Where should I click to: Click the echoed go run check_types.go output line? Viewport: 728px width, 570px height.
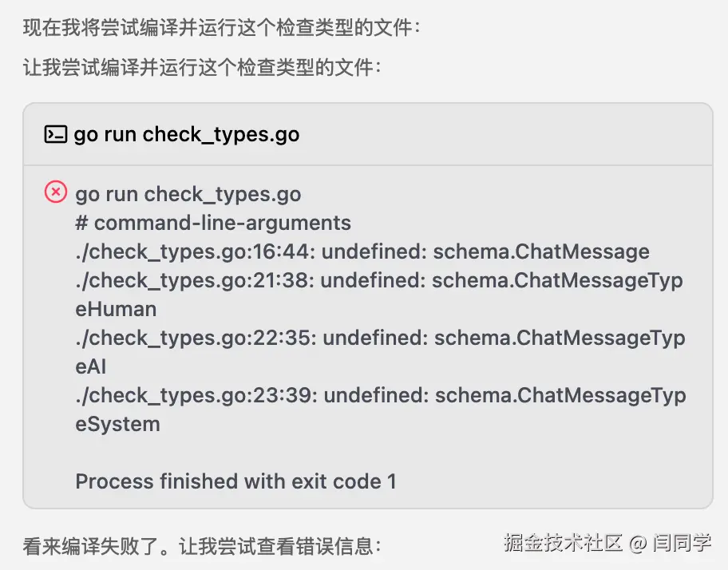[x=188, y=194]
